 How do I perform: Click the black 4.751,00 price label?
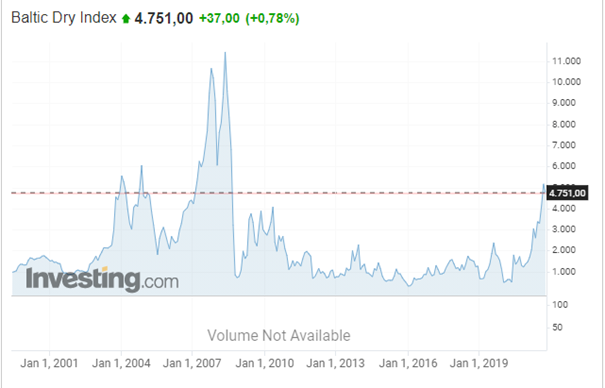(567, 193)
